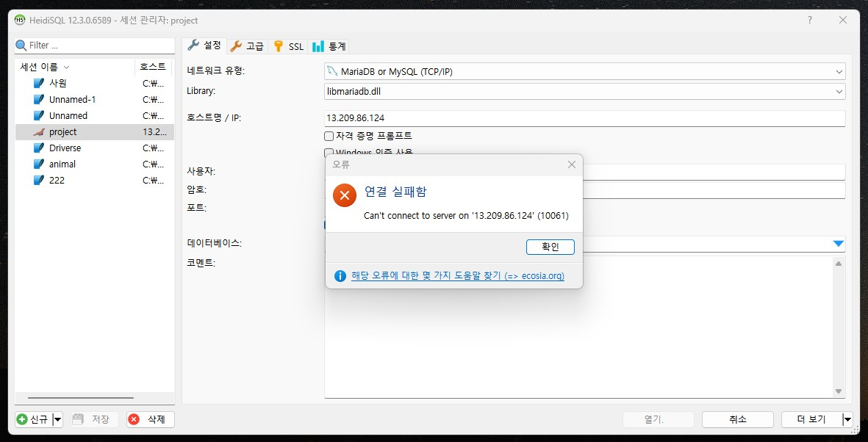Image resolution: width=868 pixels, height=442 pixels.
Task: Open the SSL tab
Action: pyautogui.click(x=288, y=46)
